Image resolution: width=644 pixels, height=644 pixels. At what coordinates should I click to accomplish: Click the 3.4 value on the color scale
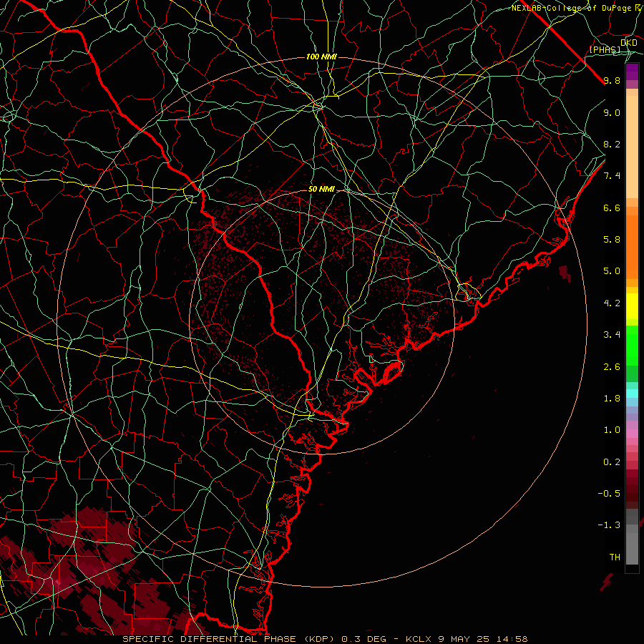click(612, 335)
